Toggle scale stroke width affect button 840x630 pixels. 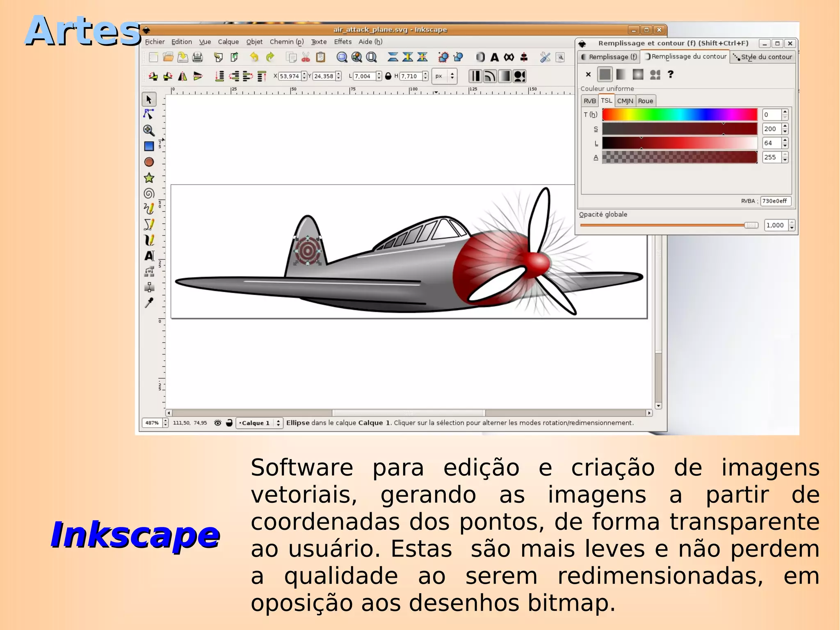475,76
